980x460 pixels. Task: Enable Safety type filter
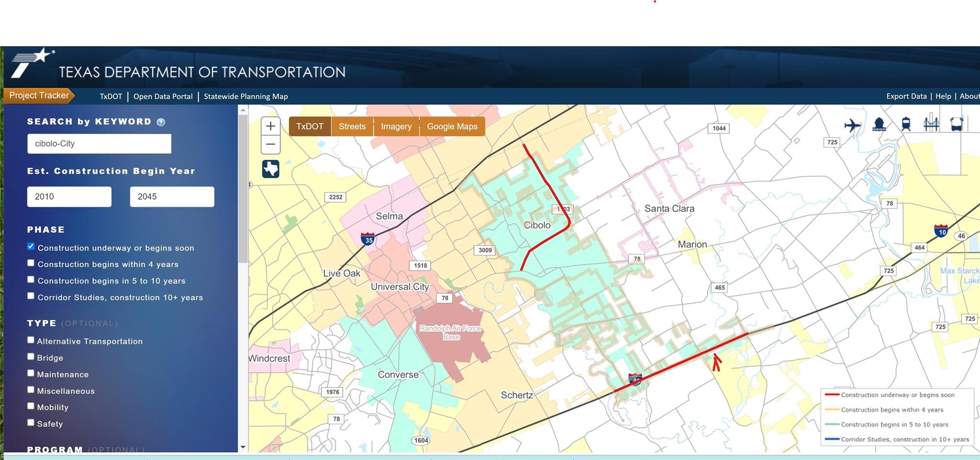(31, 423)
